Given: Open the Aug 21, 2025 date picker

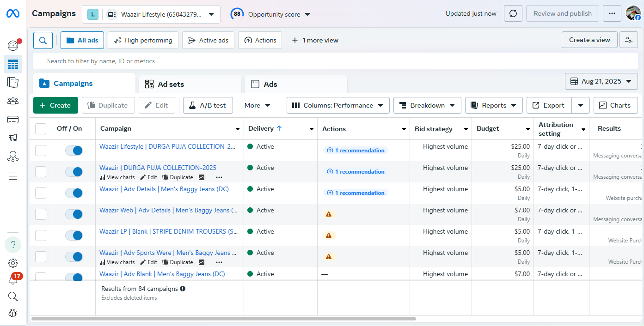Looking at the screenshot, I should tap(601, 81).
